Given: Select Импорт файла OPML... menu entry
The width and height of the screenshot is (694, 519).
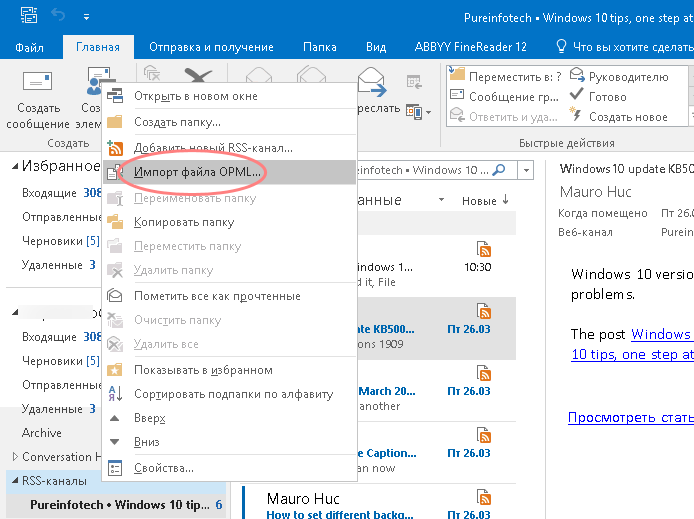Looking at the screenshot, I should coord(229,172).
